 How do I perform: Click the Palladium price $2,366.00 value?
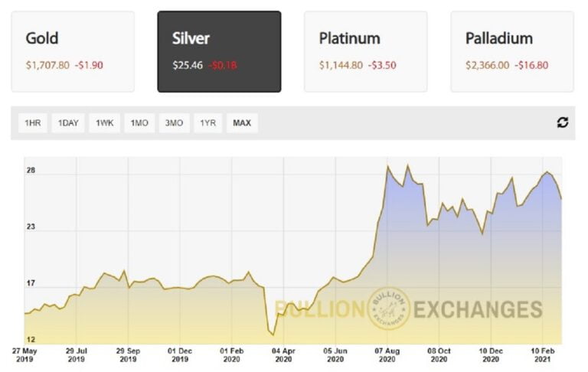pyautogui.click(x=488, y=65)
